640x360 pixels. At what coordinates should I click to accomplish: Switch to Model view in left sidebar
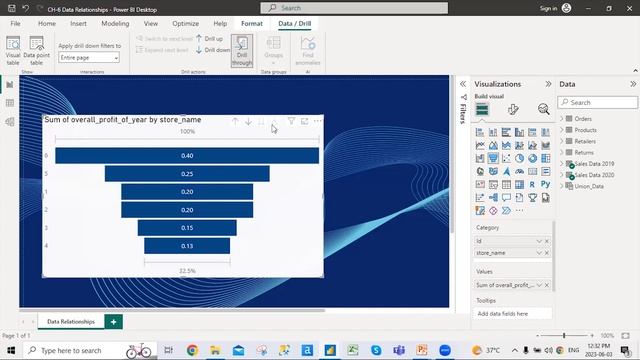[10, 122]
